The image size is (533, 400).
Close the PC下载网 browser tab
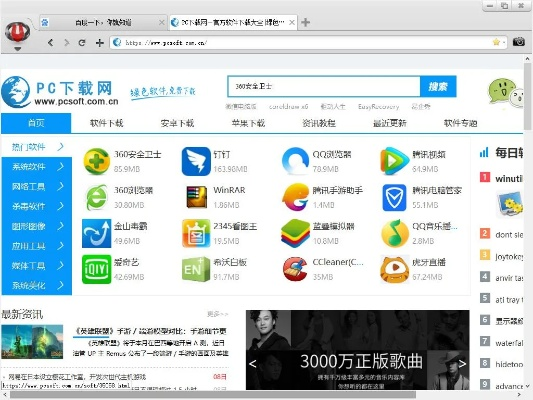[292, 22]
